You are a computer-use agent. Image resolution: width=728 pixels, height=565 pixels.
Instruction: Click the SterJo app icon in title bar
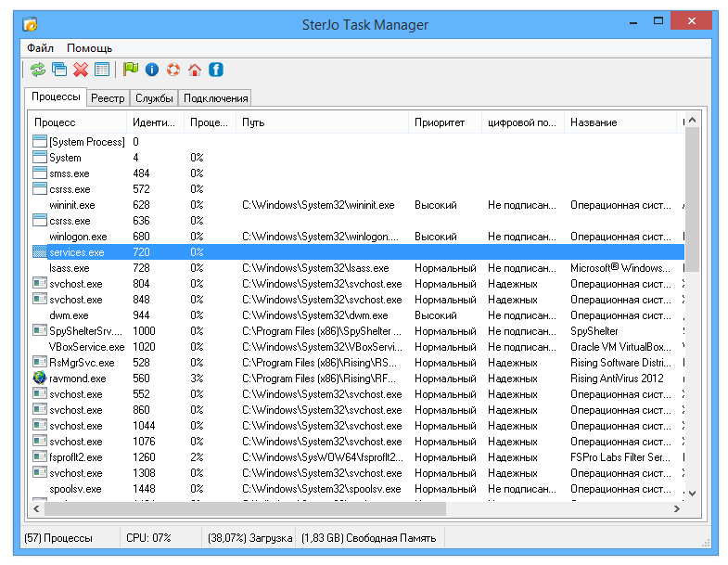click(31, 24)
